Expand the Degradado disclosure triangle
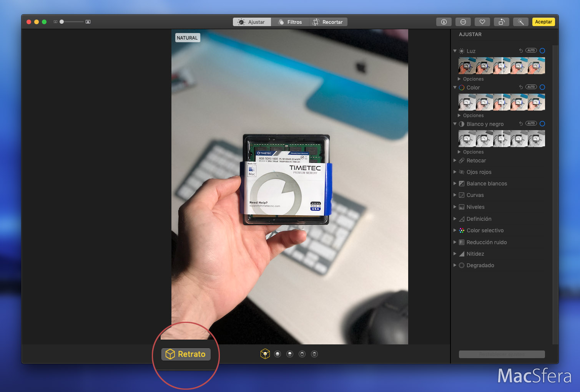Viewport: 580px width, 392px height. click(x=455, y=265)
